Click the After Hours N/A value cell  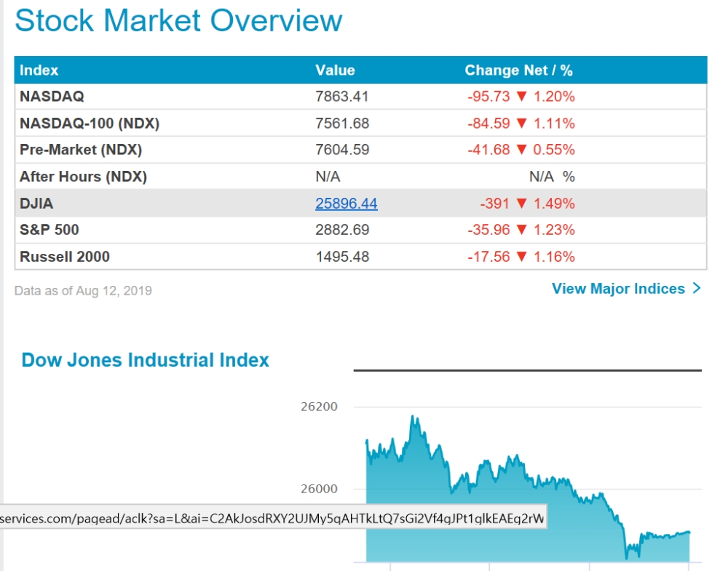pos(328,177)
